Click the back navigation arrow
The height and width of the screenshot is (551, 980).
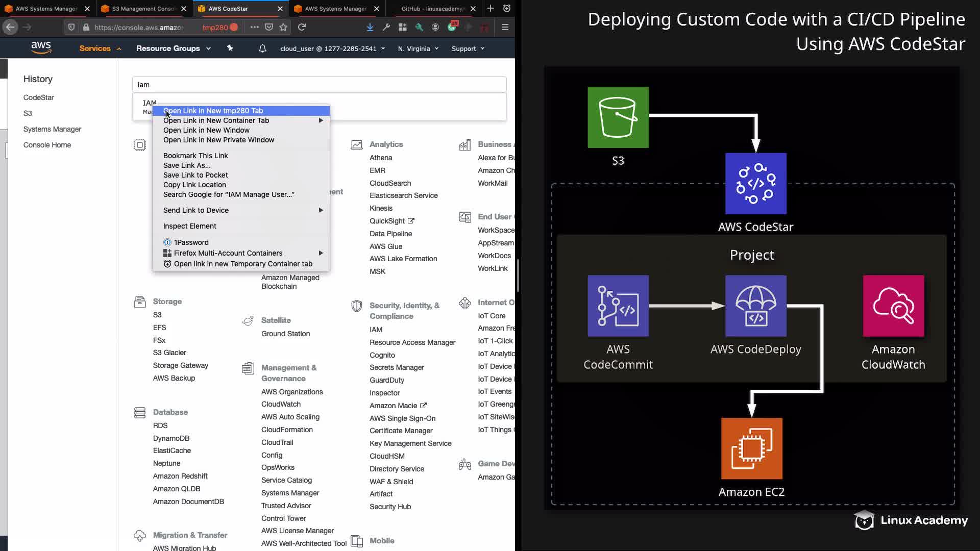point(10,27)
